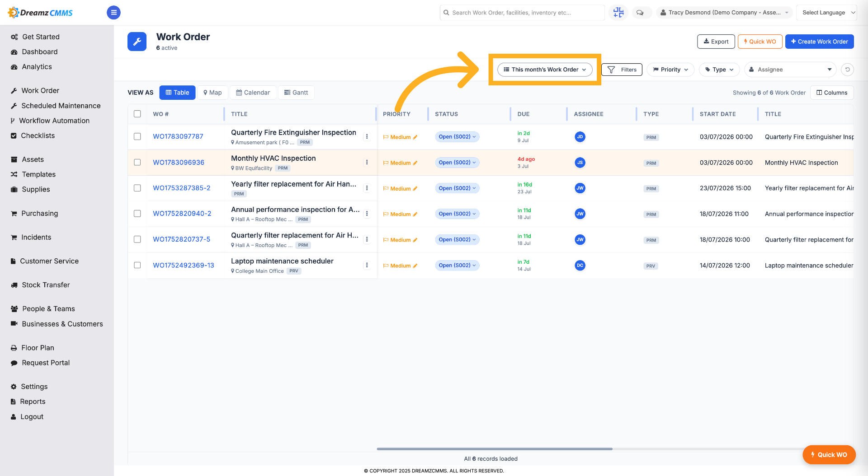Edit priority pencil for Laptop maintenance scheduler
Screen dimensions: 868x476
click(x=415, y=266)
